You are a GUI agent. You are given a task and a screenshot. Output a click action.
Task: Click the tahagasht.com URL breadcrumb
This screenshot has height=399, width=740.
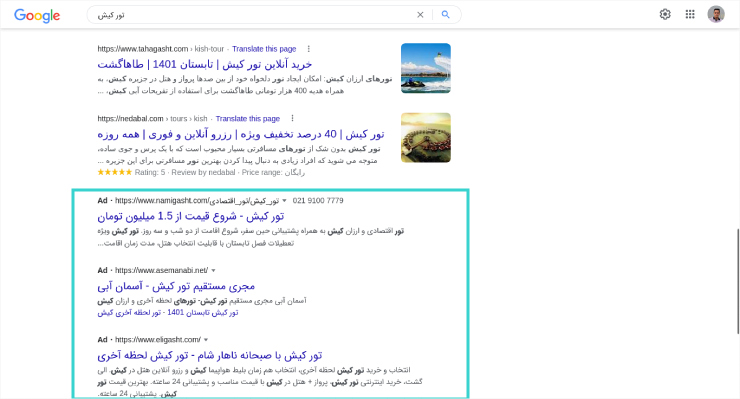[x=160, y=49]
